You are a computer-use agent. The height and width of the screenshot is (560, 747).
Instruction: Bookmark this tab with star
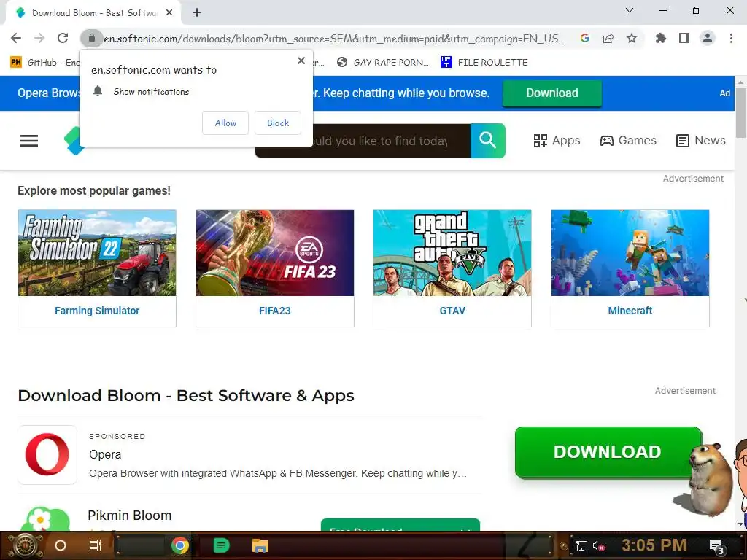tap(632, 38)
